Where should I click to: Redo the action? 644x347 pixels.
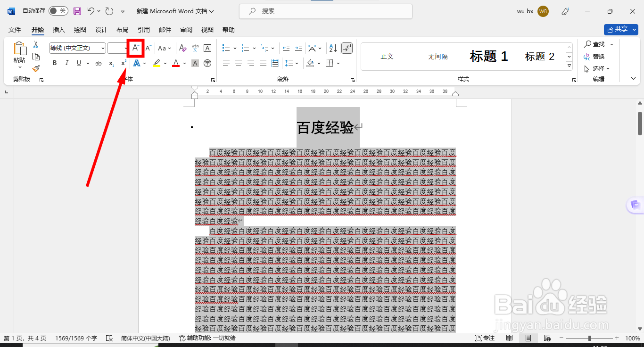(x=109, y=11)
